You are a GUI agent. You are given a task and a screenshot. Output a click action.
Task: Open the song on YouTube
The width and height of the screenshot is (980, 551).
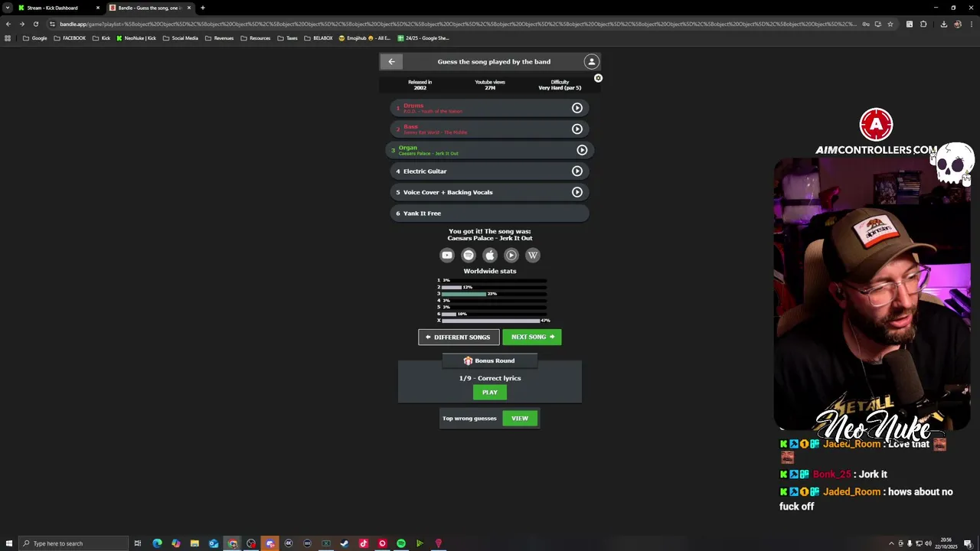click(447, 255)
